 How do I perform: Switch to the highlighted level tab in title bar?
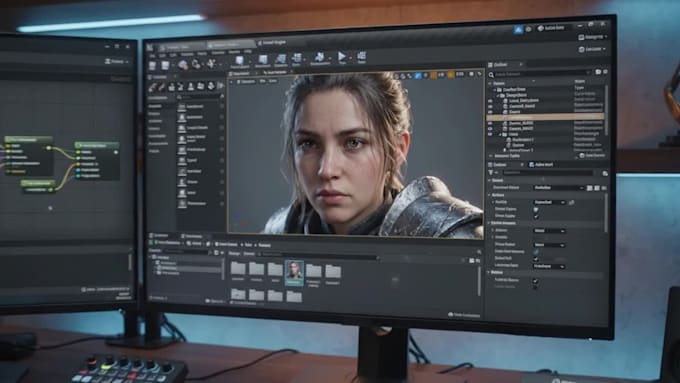coord(231,44)
